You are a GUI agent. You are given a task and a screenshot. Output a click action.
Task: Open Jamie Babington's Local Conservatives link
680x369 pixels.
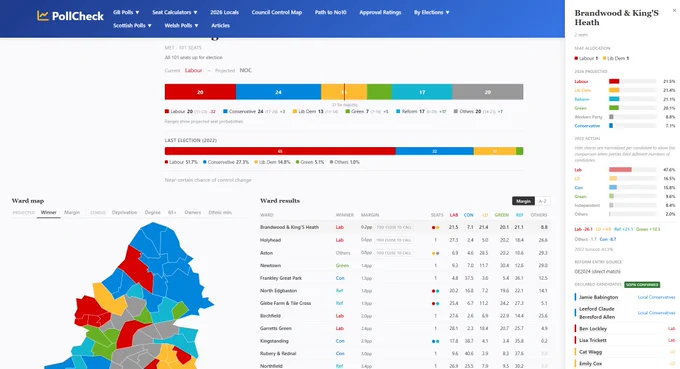click(656, 297)
